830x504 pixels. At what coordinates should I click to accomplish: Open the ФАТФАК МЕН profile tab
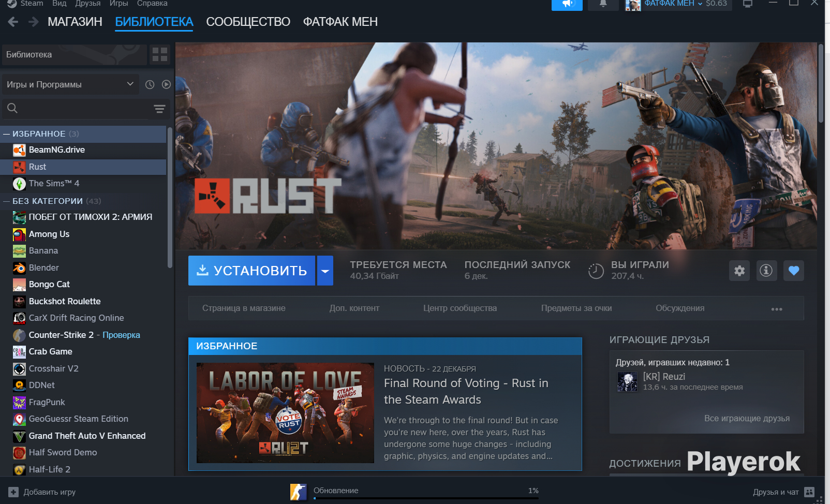pos(340,22)
